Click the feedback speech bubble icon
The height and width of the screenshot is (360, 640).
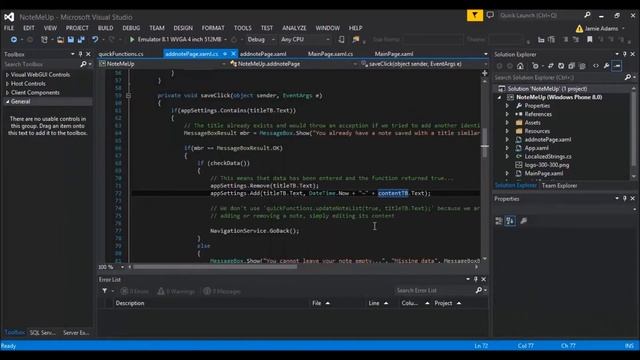click(490, 16)
